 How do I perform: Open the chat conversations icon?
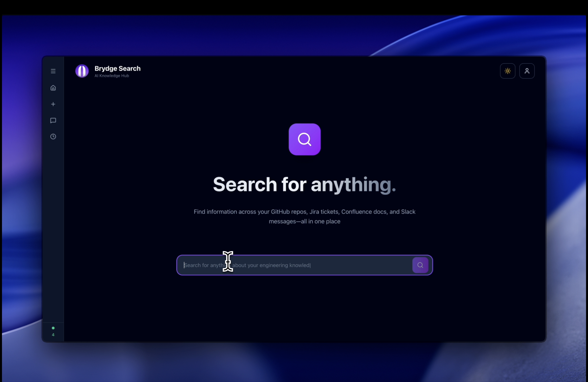coord(53,121)
